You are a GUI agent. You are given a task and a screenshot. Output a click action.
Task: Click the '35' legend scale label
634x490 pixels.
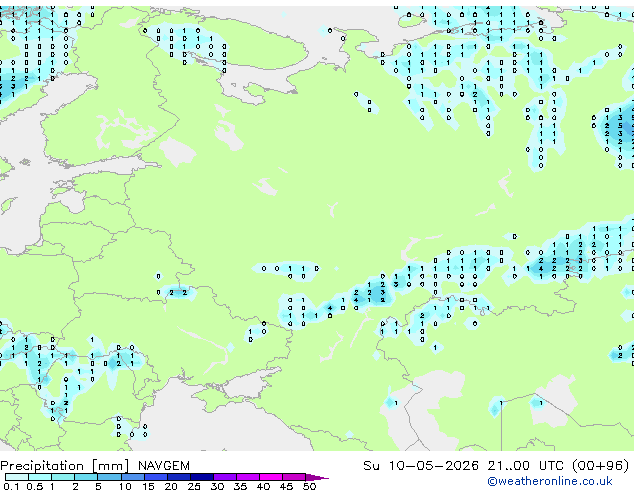[241, 486]
